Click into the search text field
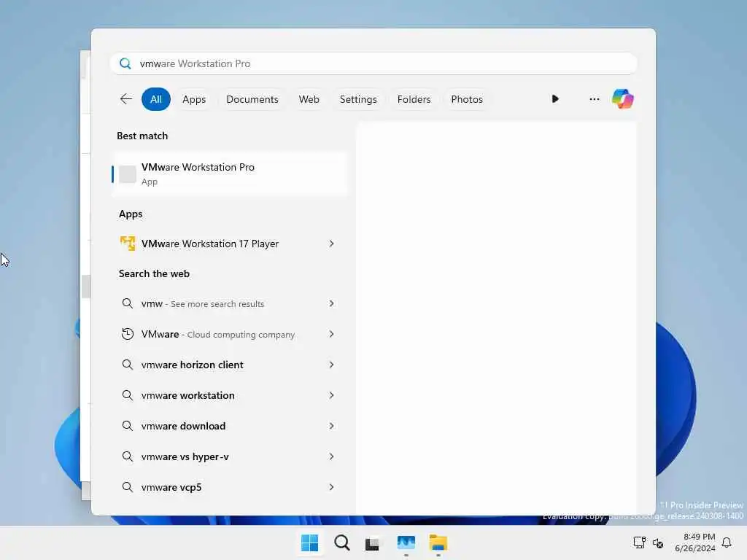Image resolution: width=747 pixels, height=560 pixels. (x=373, y=63)
